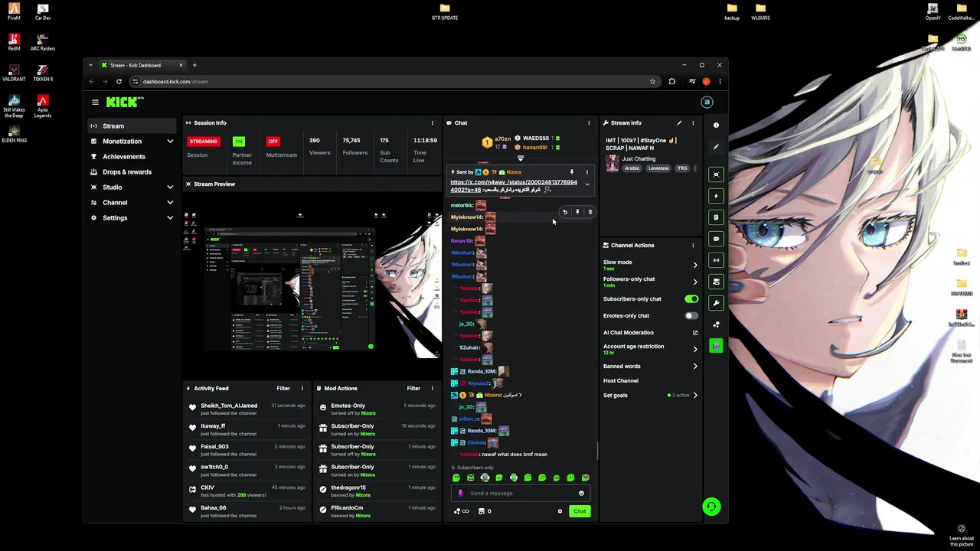Click the reply arrow on the hovered message
980x551 pixels.
point(565,212)
